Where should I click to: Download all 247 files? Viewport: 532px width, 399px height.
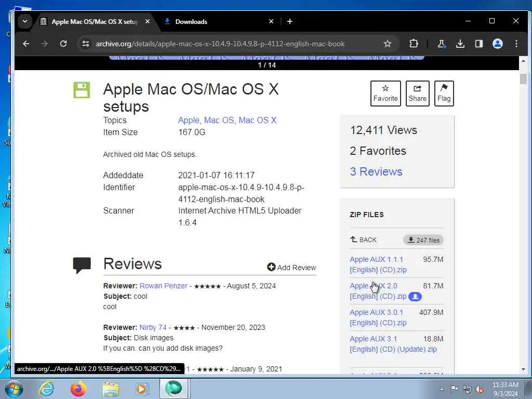coord(423,240)
